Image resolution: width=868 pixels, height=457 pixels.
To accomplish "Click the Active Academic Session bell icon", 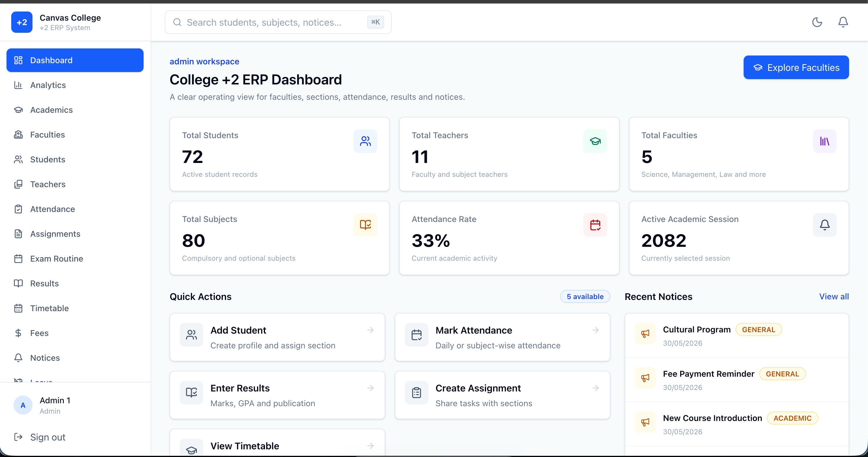I will 825,225.
